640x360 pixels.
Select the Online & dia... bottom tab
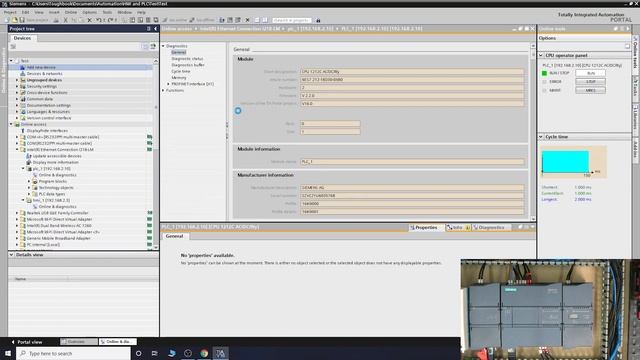pyautogui.click(x=118, y=342)
